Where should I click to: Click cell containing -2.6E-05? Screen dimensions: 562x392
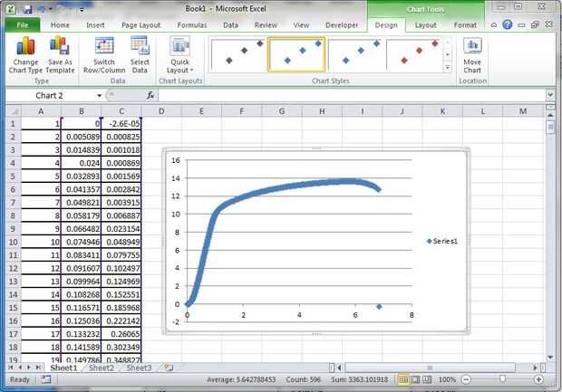click(x=121, y=124)
